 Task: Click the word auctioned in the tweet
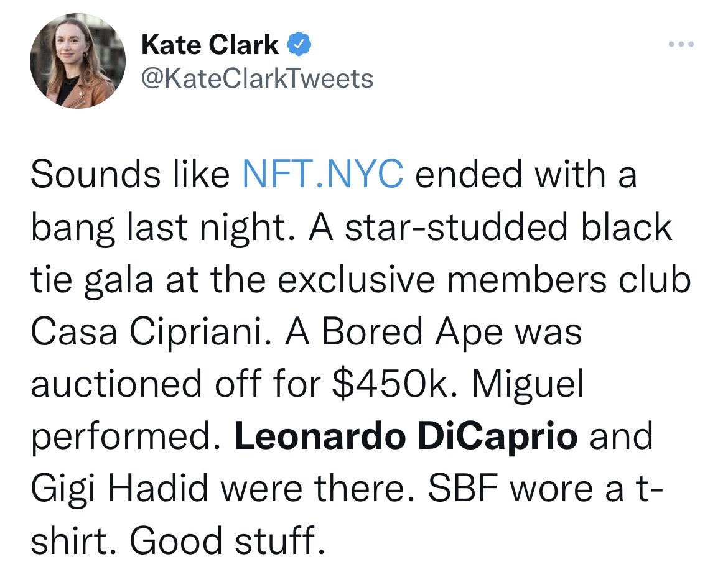click(116, 384)
